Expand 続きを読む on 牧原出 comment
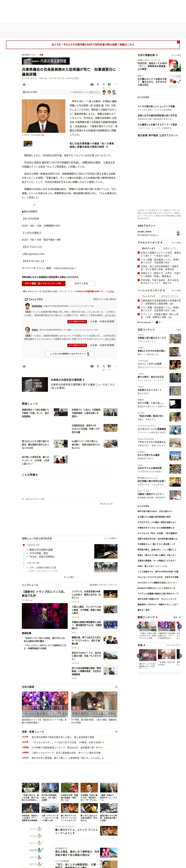Image resolution: width=186 pixels, height=868 pixels. [x=110, y=339]
